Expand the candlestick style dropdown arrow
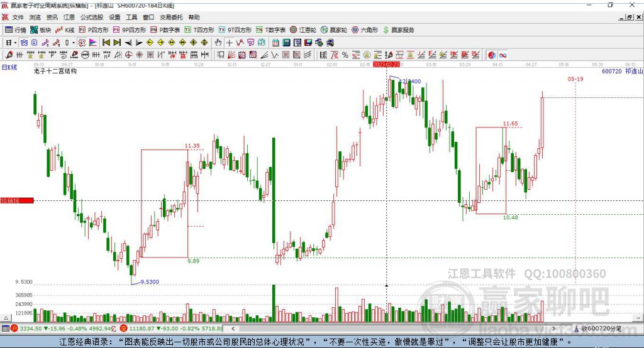 pos(74,43)
